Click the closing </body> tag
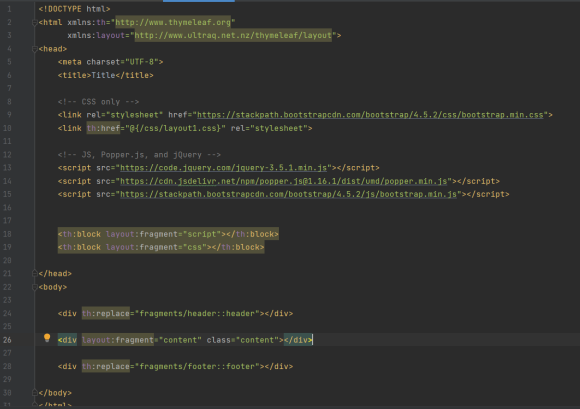 tap(55, 393)
